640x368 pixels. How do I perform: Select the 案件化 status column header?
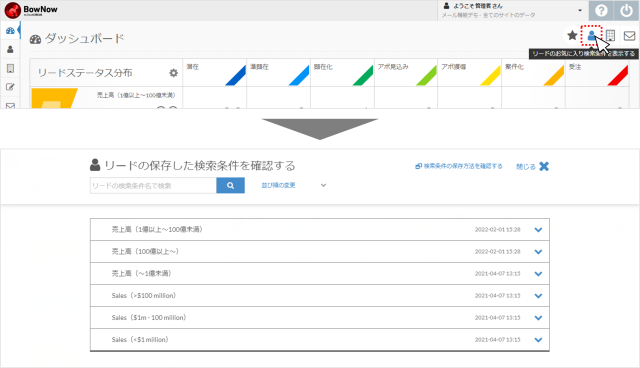tap(533, 73)
